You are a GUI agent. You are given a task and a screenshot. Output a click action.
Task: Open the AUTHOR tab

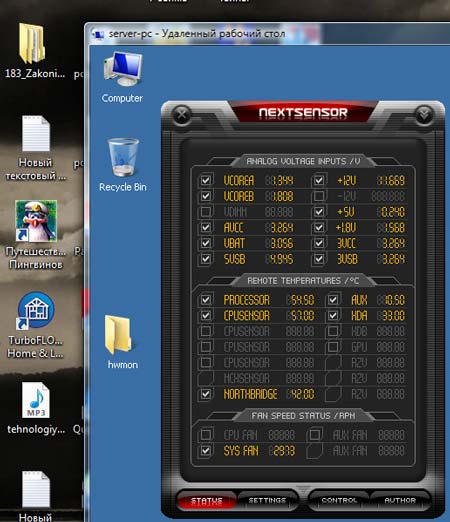(x=400, y=500)
